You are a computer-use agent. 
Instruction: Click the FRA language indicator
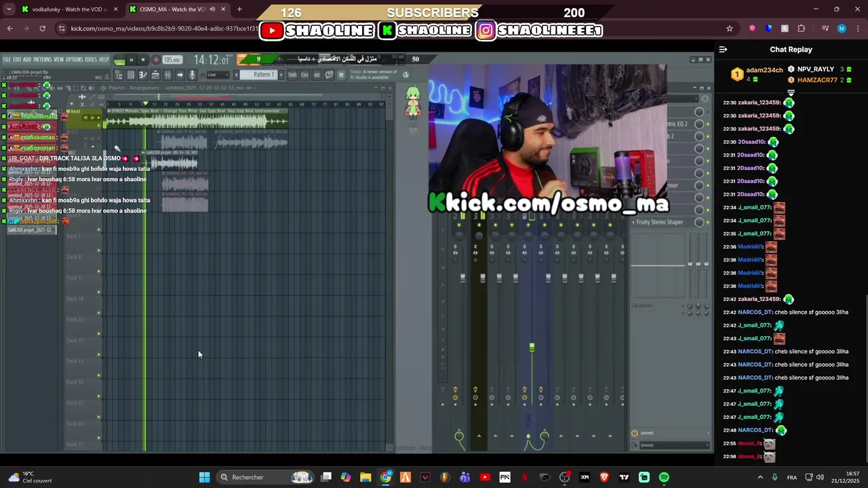[792, 477]
